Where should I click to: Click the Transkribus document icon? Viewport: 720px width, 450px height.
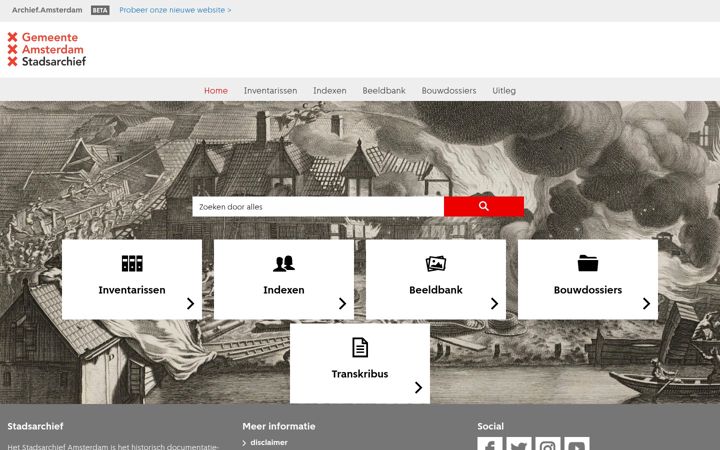point(360,347)
